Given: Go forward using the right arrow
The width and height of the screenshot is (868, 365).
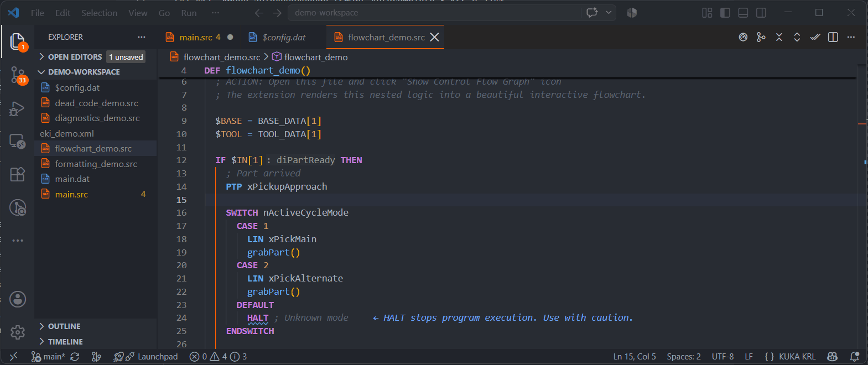Looking at the screenshot, I should pyautogui.click(x=277, y=13).
